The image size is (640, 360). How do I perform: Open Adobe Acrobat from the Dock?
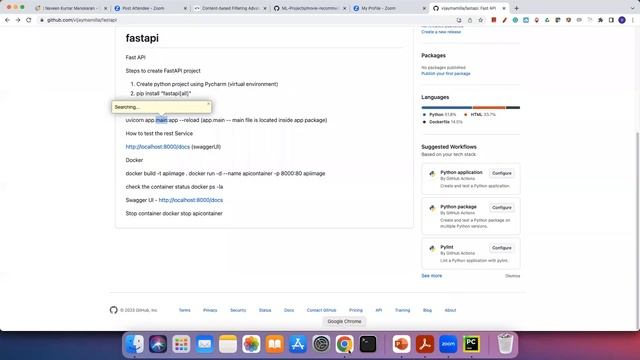(425, 344)
